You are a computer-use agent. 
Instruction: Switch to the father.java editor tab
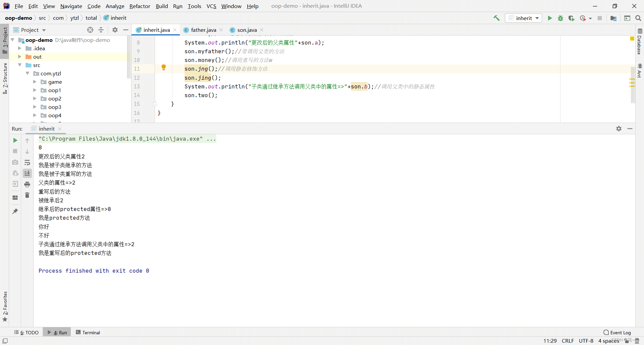pos(203,30)
